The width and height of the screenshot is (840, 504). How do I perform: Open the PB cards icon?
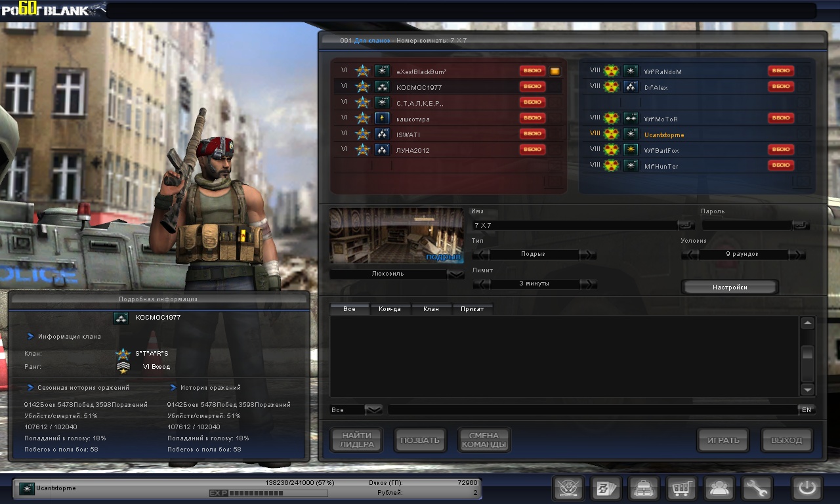[x=606, y=488]
